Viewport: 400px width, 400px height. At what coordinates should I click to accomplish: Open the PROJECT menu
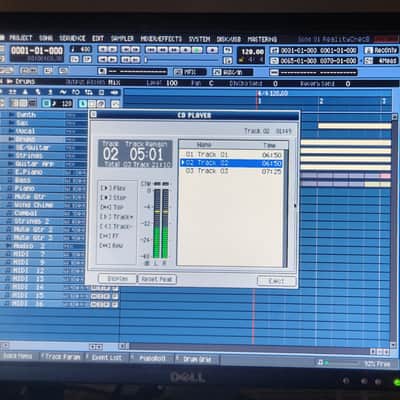pos(20,38)
